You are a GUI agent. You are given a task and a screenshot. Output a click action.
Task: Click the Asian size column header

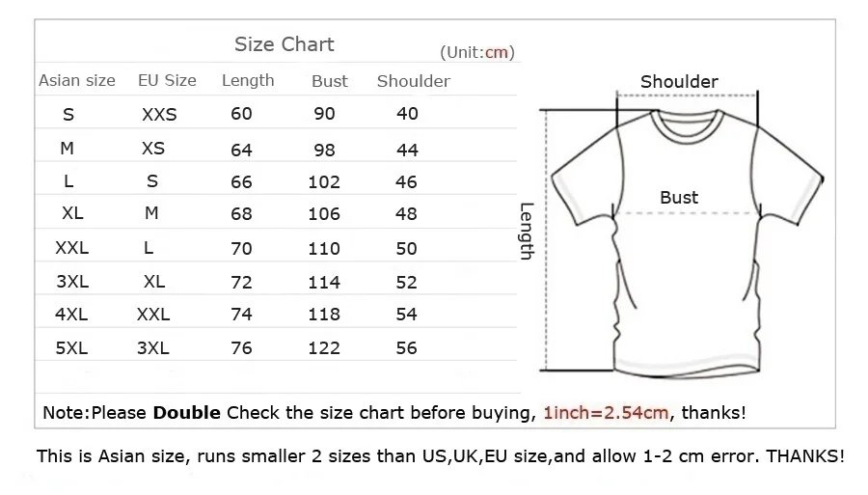(77, 81)
